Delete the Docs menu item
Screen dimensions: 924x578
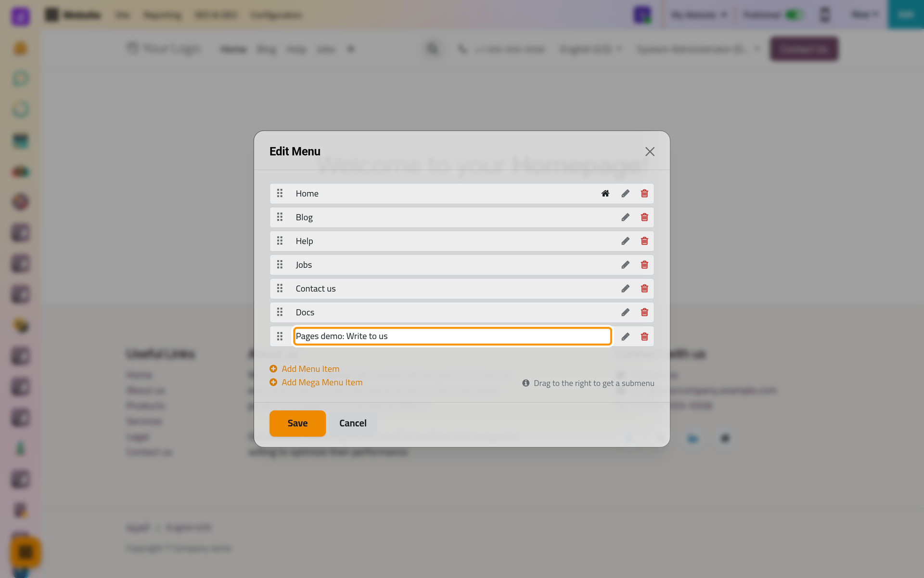(x=644, y=312)
